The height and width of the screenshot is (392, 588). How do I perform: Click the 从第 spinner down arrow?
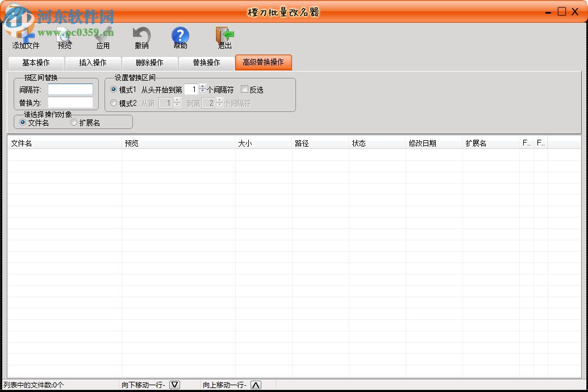pyautogui.click(x=176, y=106)
